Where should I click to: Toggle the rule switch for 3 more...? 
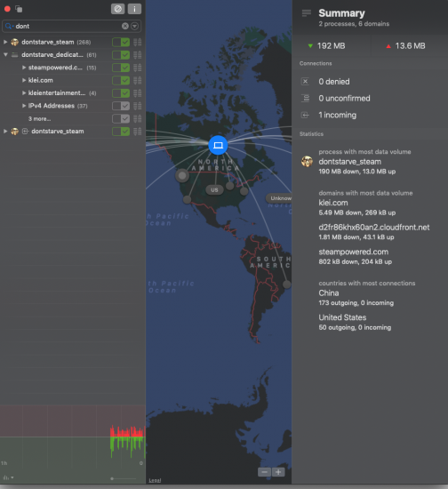click(121, 118)
